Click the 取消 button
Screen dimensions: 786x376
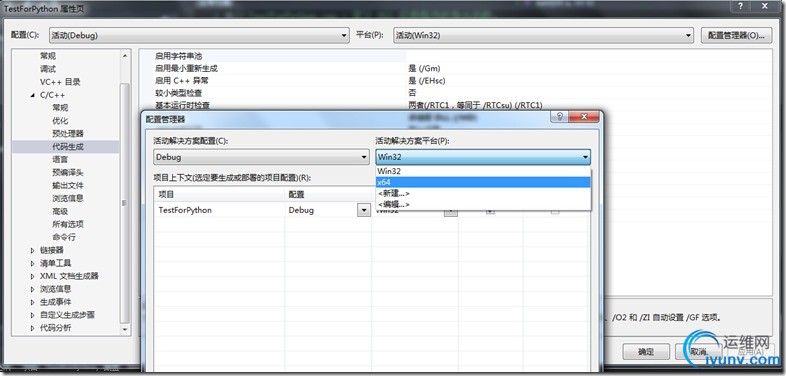pos(698,351)
